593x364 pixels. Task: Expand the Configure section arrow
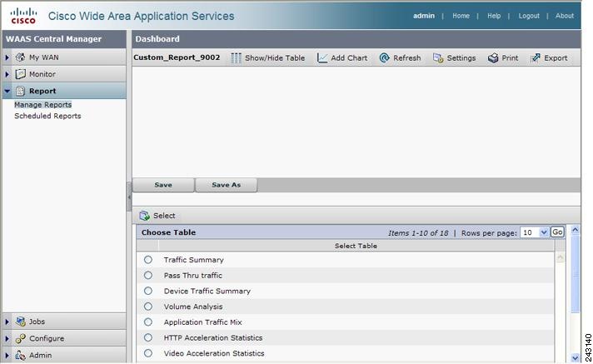click(7, 339)
